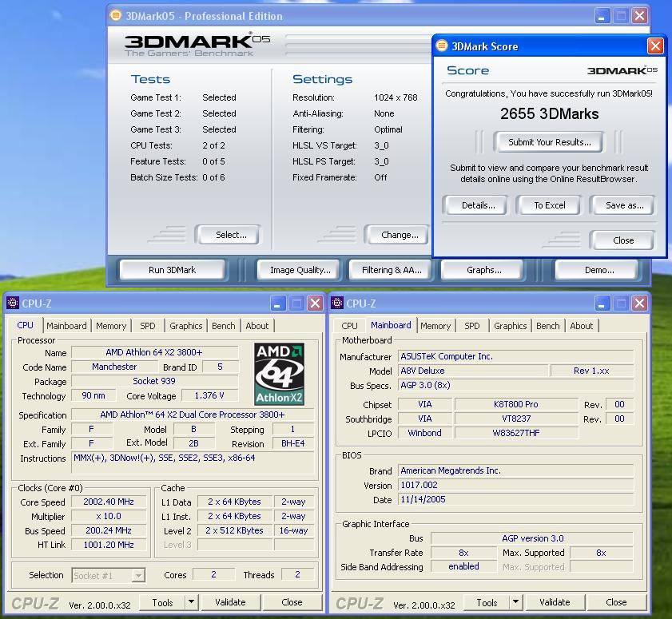The image size is (672, 619).
Task: Open Filtering & AA settings
Action: pyautogui.click(x=392, y=270)
